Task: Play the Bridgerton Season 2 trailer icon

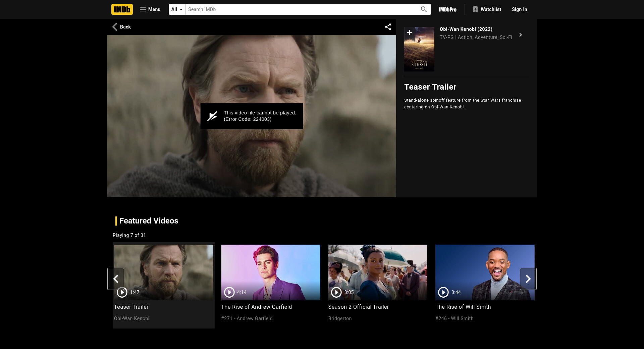Action: [x=336, y=292]
